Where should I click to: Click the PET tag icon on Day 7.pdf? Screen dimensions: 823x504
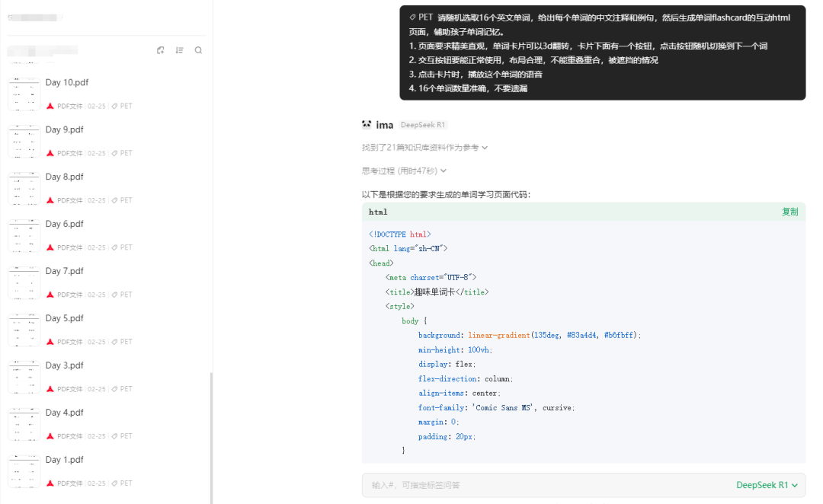click(114, 295)
